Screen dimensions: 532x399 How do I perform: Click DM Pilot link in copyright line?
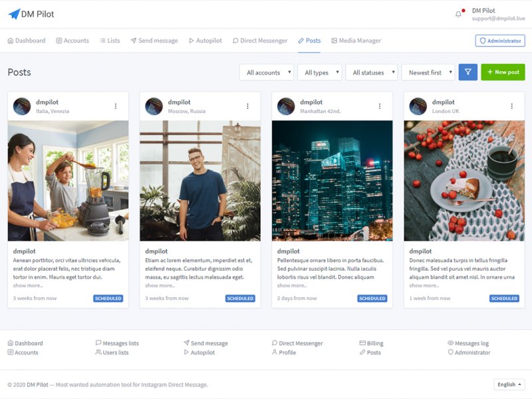(x=38, y=384)
